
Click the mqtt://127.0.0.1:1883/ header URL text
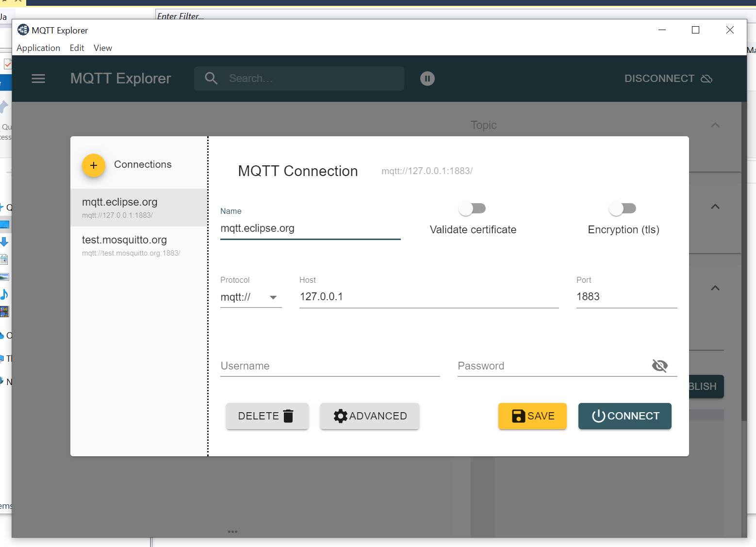(427, 171)
